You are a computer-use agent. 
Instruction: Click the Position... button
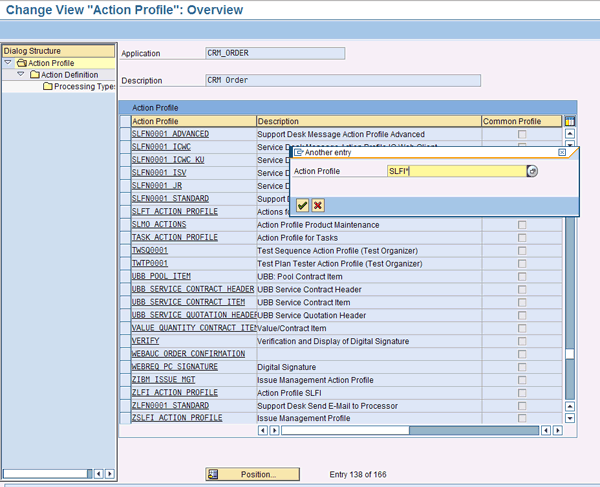pos(253,474)
